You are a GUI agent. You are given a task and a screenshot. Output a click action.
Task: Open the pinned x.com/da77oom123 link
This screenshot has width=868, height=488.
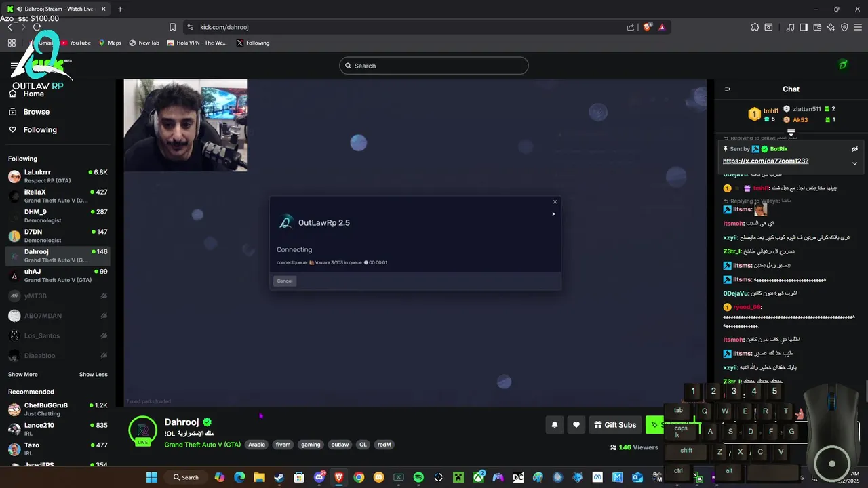765,161
